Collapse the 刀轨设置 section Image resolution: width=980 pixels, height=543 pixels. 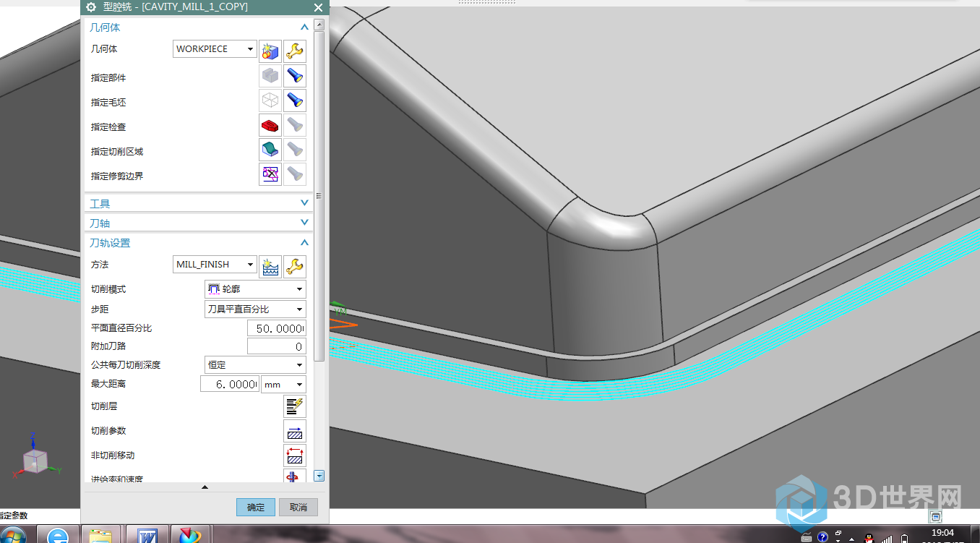click(304, 243)
